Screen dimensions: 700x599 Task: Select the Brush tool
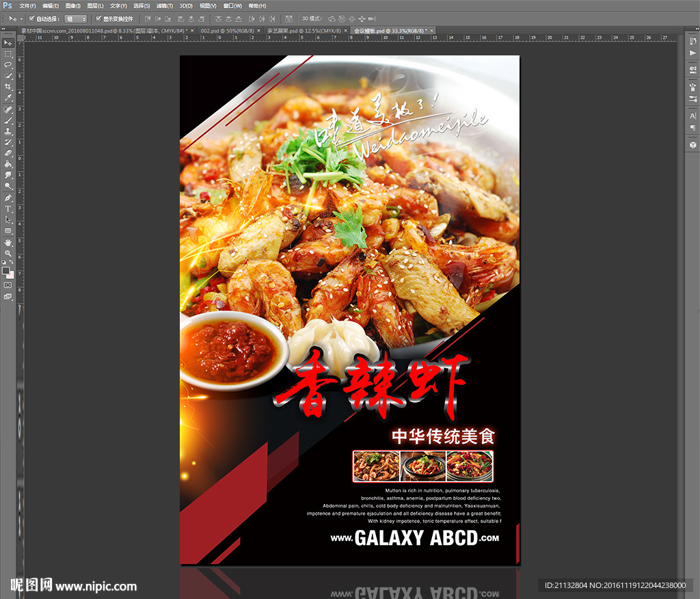point(8,120)
